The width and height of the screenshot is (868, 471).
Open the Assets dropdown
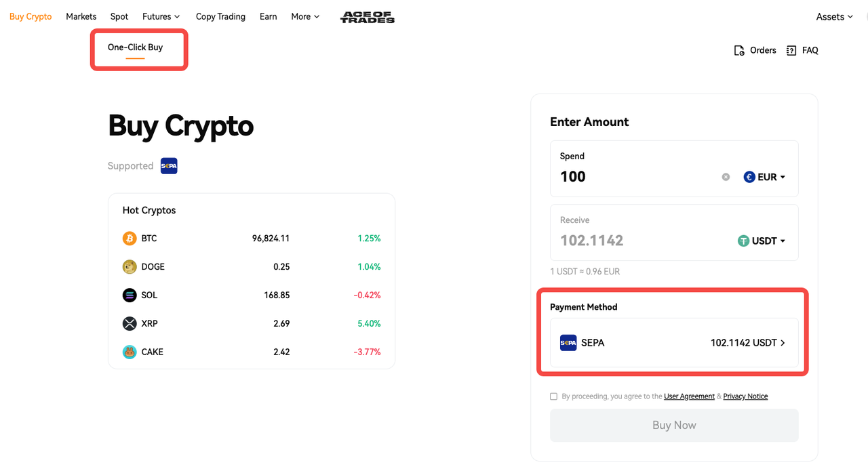click(x=835, y=17)
